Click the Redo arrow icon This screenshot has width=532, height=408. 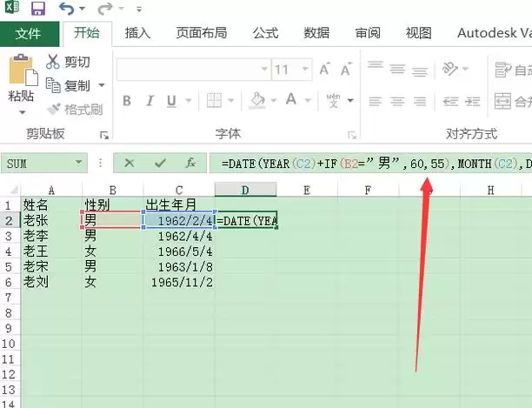pyautogui.click(x=104, y=9)
